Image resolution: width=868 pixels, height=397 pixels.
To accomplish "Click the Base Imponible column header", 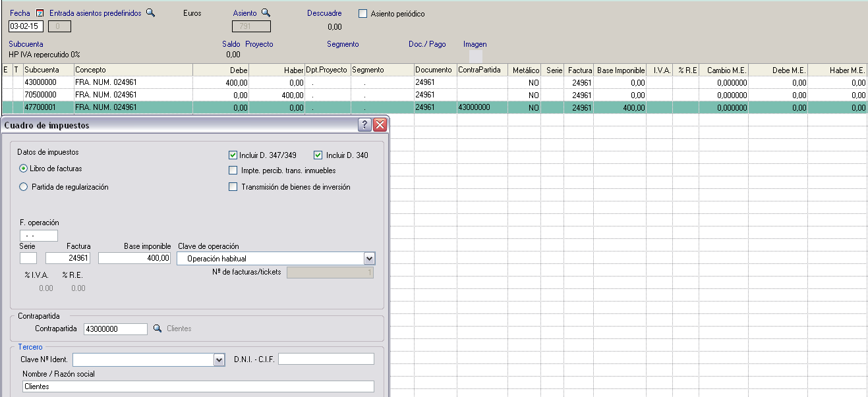I will click(x=621, y=70).
